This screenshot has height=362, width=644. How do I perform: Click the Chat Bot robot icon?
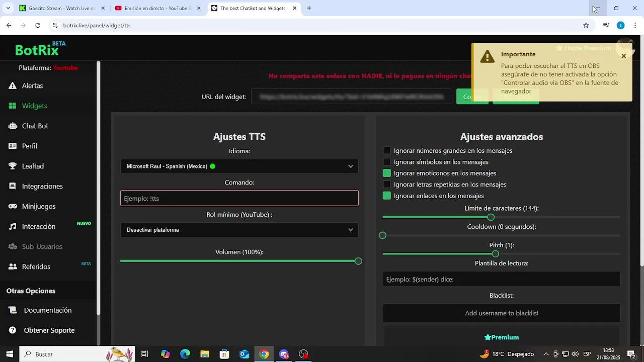click(x=13, y=126)
